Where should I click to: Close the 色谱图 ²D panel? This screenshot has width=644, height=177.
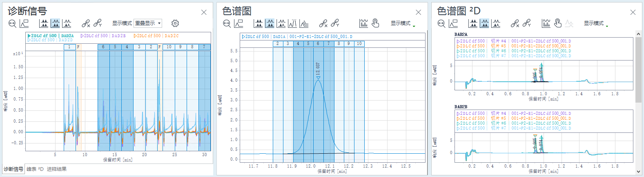(633, 12)
